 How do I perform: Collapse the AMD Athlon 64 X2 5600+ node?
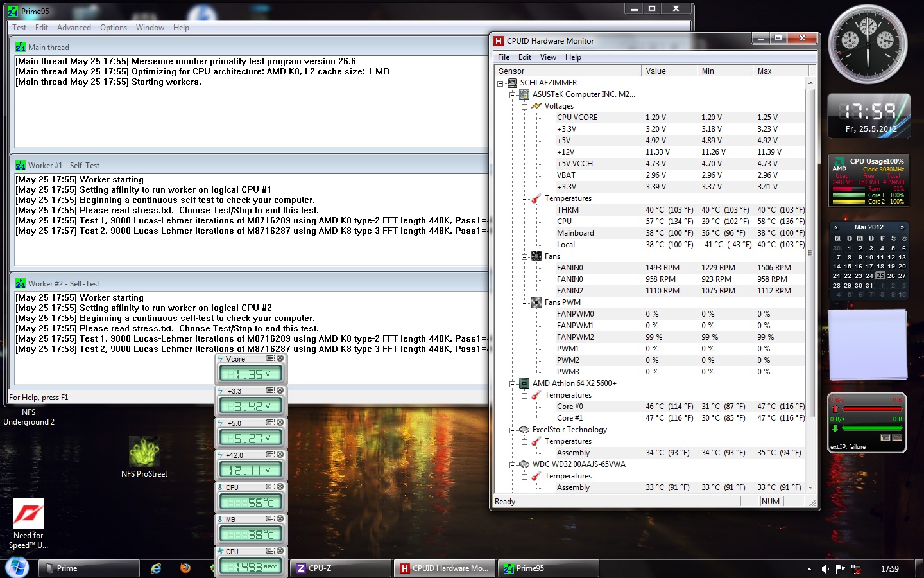tap(512, 383)
